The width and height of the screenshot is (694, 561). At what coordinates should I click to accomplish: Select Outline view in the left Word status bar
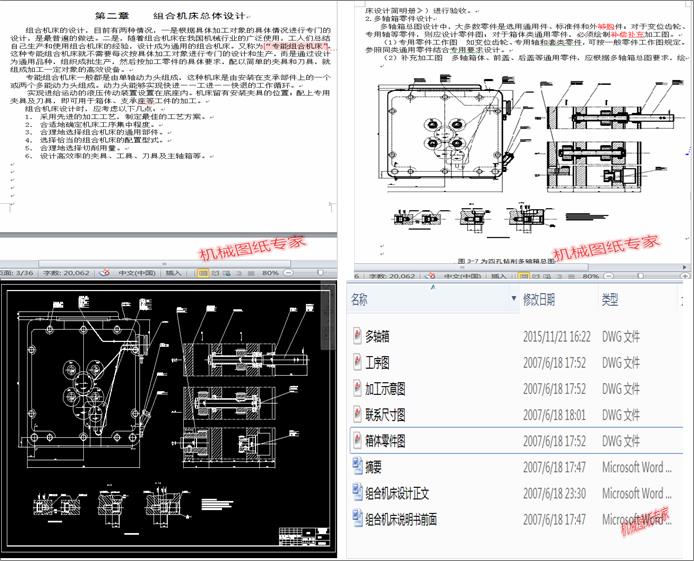[239, 273]
